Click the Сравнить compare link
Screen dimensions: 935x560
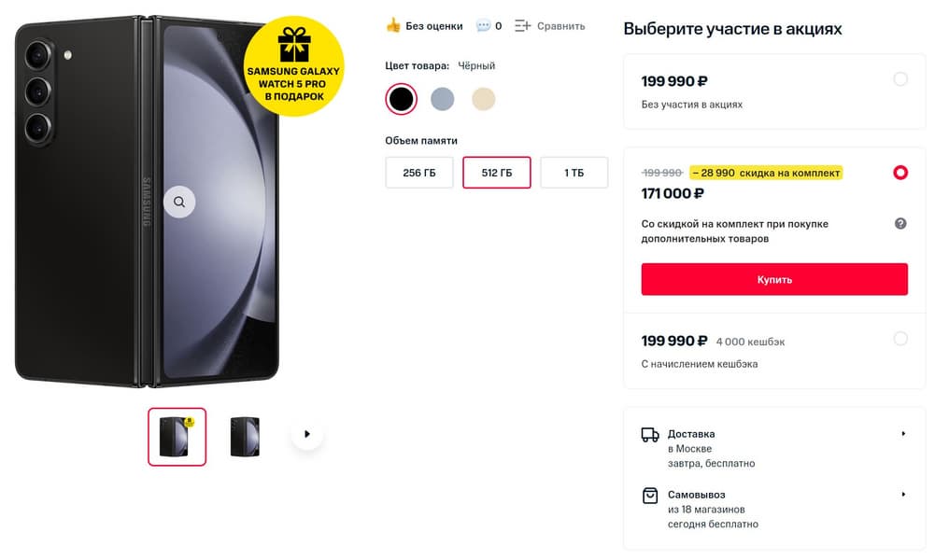click(x=560, y=26)
